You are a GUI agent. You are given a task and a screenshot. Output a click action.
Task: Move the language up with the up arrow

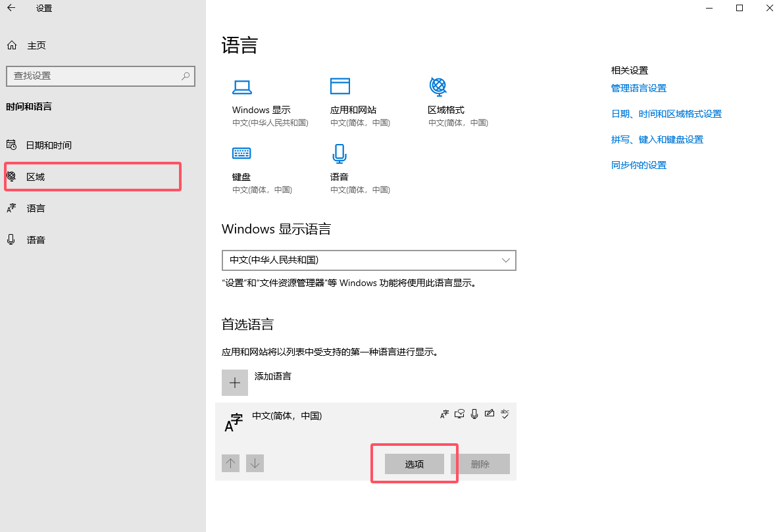point(230,464)
